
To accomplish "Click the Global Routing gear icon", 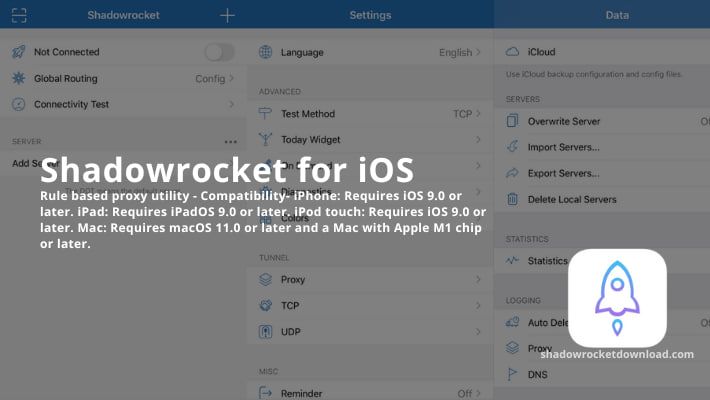I will 19,78.
